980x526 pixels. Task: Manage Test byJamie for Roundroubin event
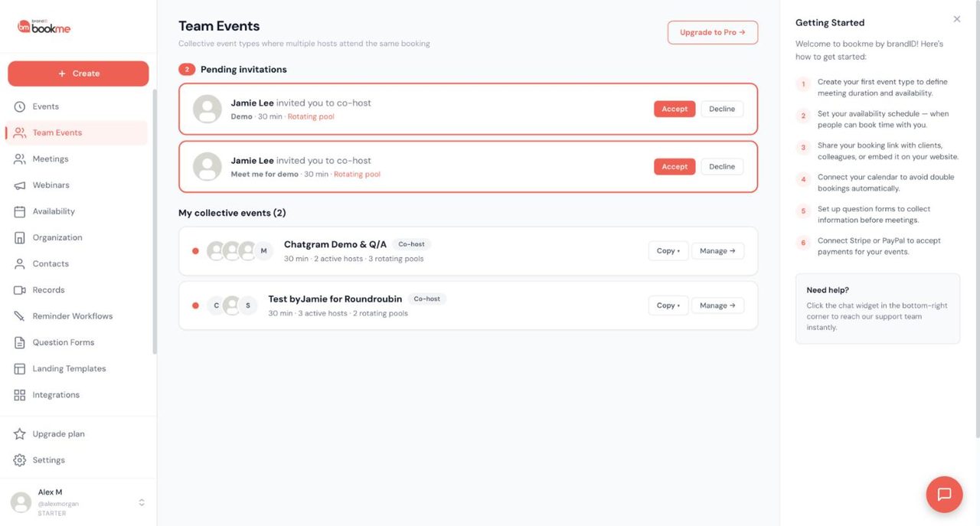click(x=717, y=305)
